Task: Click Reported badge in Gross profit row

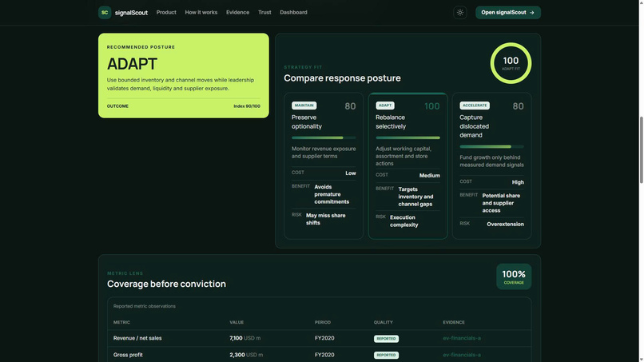Action: [386, 355]
